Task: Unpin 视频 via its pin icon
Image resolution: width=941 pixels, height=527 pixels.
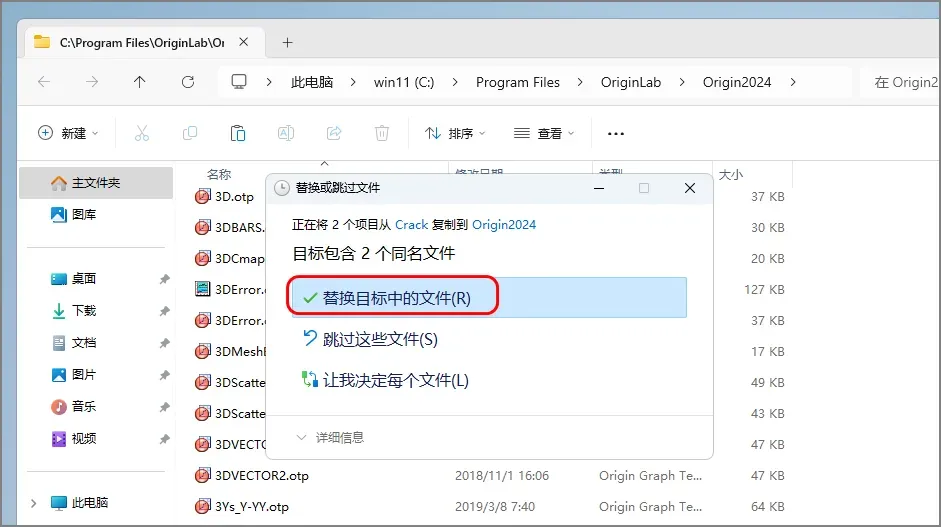Action: click(x=164, y=439)
